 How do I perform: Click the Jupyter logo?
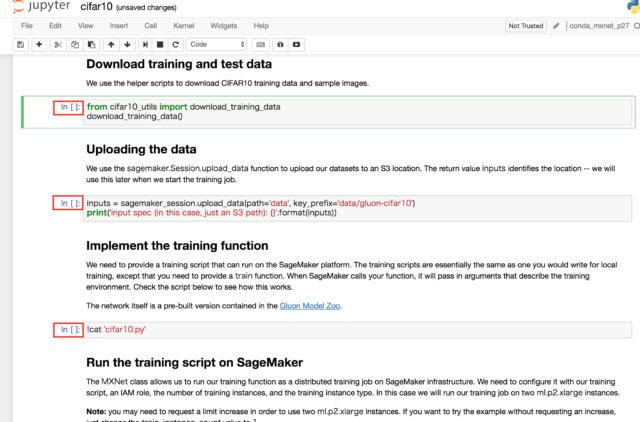41,7
